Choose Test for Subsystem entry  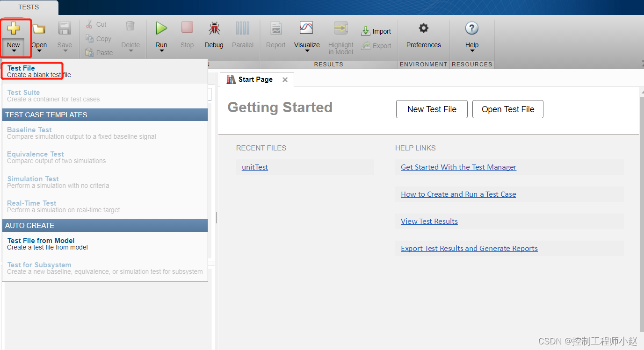tap(105, 268)
